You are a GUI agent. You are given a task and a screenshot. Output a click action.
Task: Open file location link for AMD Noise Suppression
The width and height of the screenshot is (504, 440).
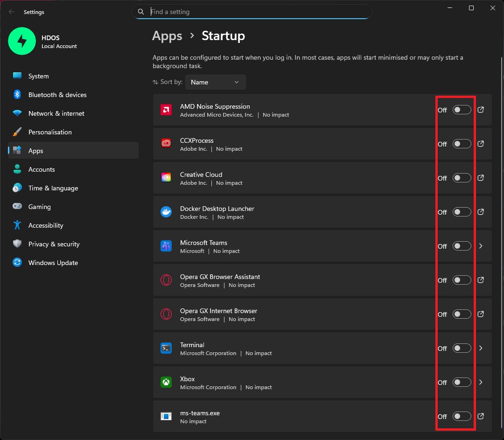(x=481, y=110)
